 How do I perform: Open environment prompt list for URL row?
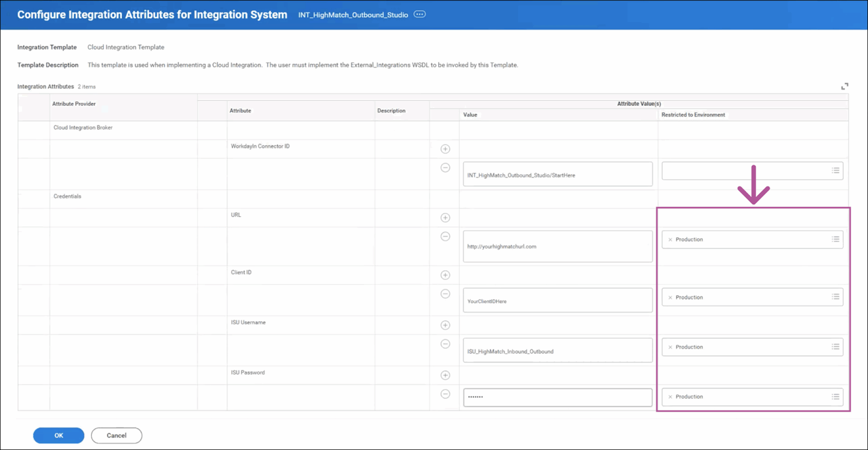(x=835, y=239)
